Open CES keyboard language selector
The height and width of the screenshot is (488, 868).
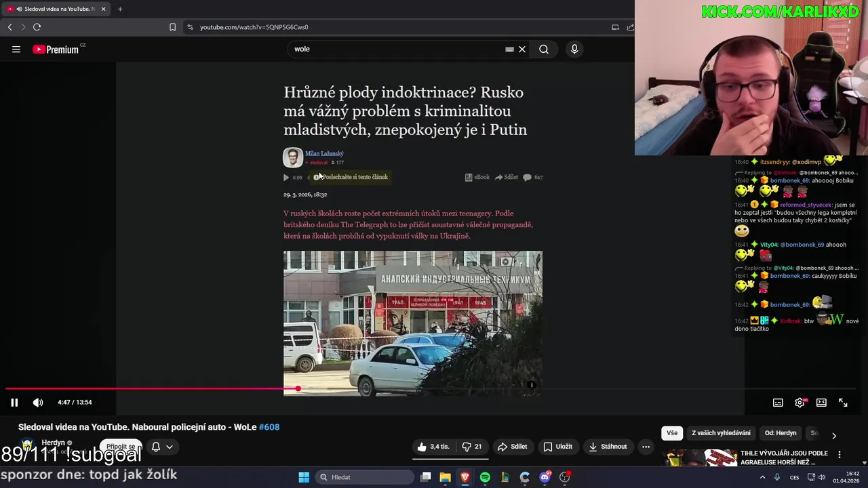(x=794, y=477)
